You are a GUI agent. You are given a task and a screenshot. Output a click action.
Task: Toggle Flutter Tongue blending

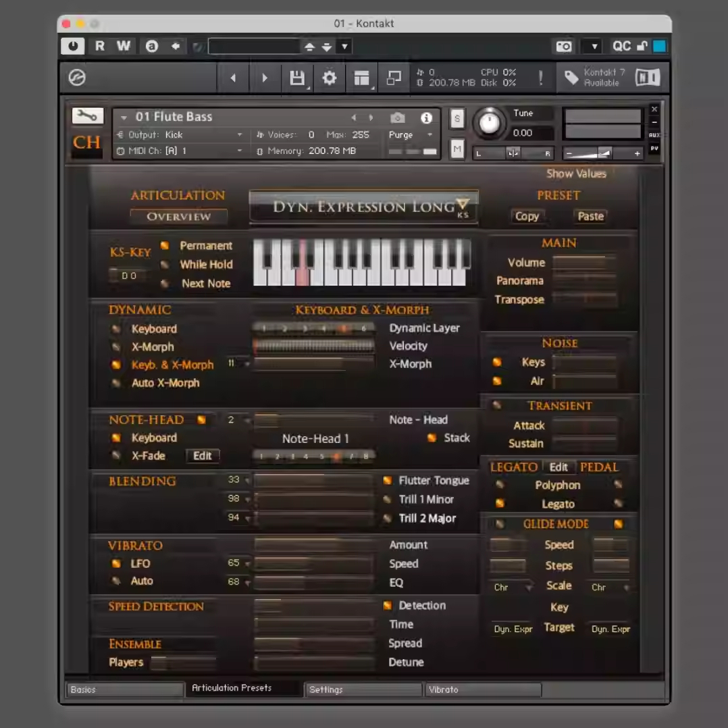(x=387, y=480)
